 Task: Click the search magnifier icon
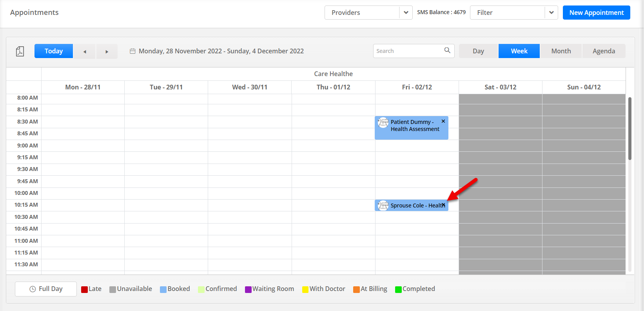tap(447, 51)
